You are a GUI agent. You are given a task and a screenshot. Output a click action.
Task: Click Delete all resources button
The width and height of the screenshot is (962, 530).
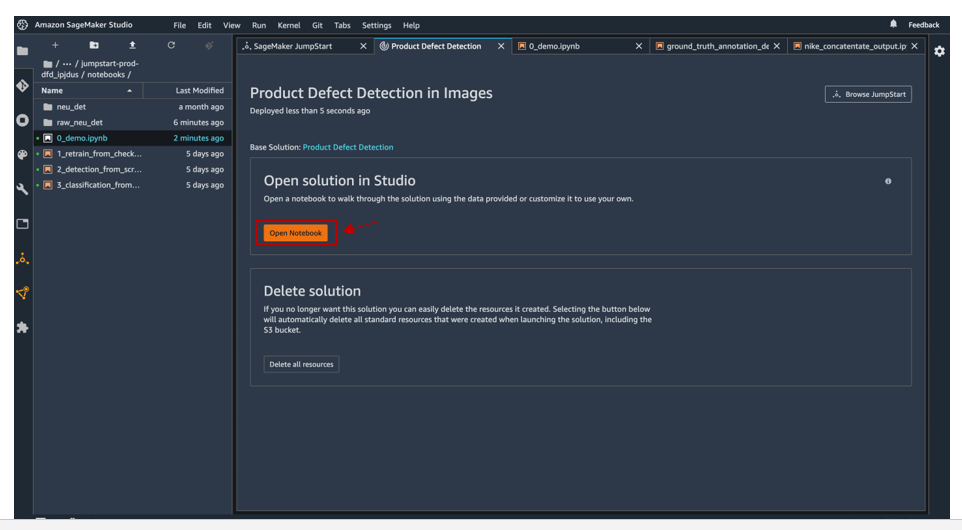pyautogui.click(x=301, y=364)
